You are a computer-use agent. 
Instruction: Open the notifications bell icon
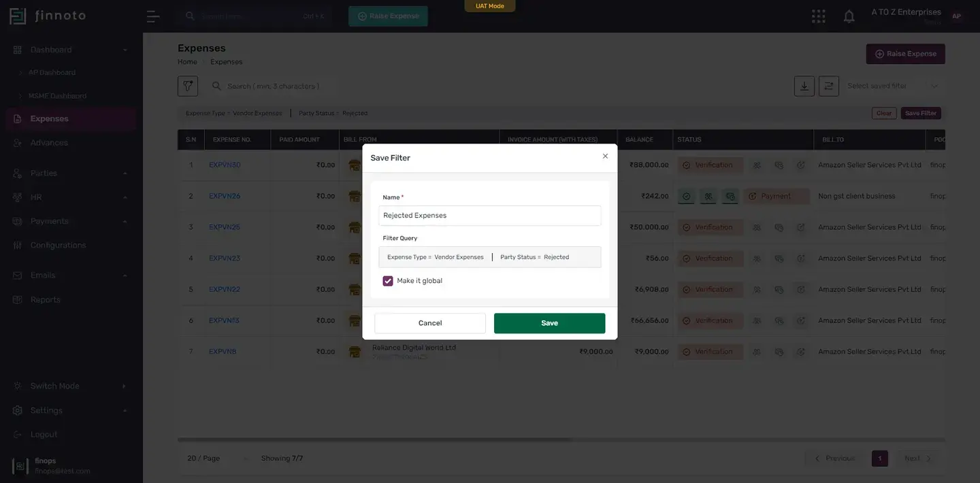point(849,16)
